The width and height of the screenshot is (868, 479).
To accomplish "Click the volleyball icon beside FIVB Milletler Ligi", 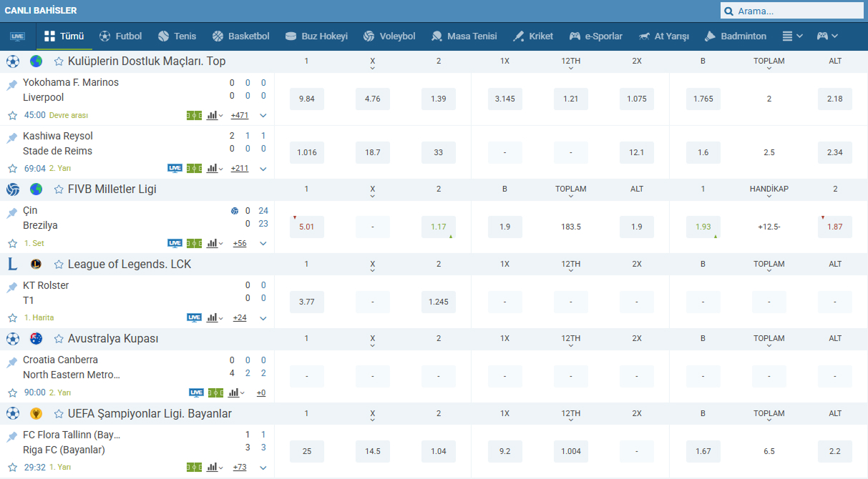I will (x=13, y=189).
